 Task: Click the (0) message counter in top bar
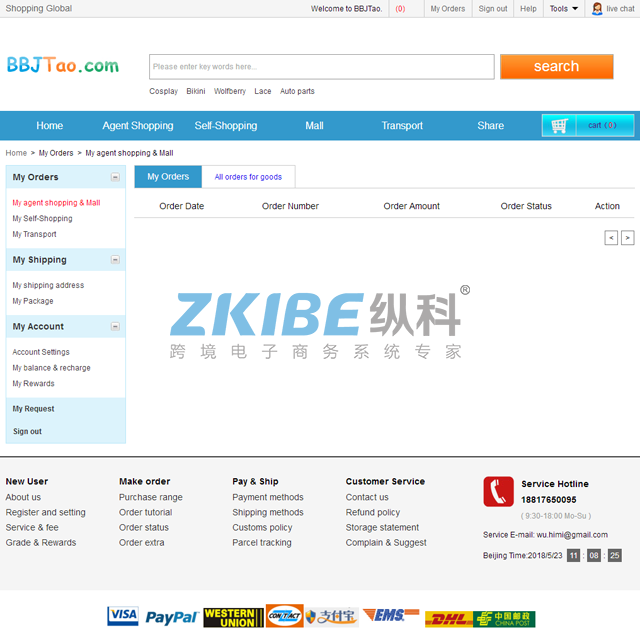[x=400, y=9]
